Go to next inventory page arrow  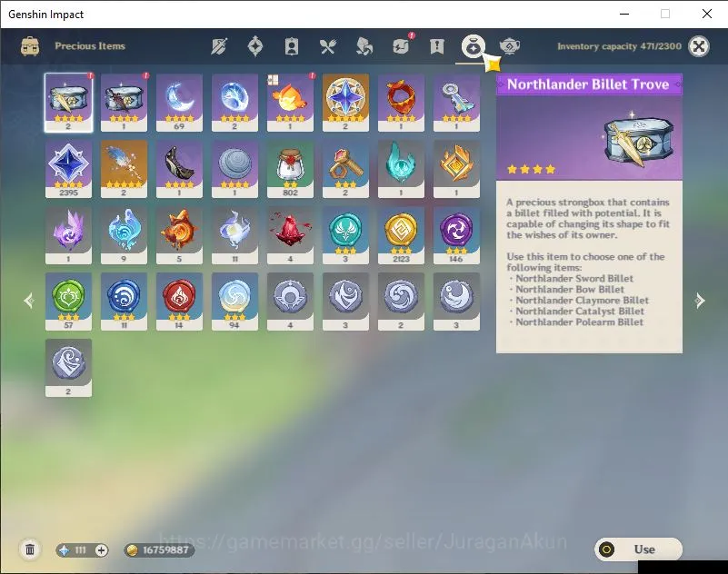pyautogui.click(x=700, y=301)
